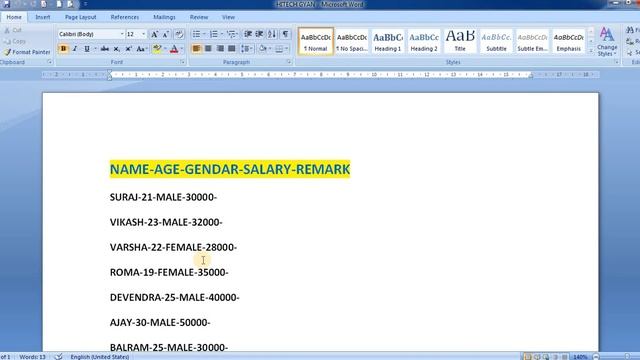Viewport: 640px width, 360px height.
Task: Click the Change Case icon
Action: click(x=141, y=49)
